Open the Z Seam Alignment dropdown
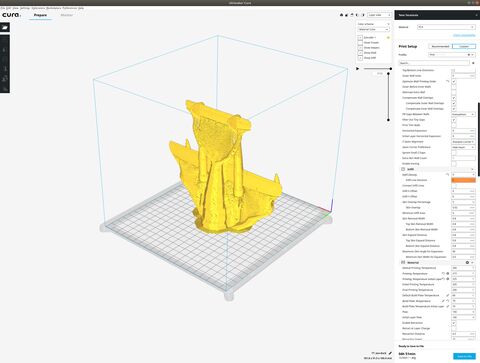The width and height of the screenshot is (480, 363). (x=463, y=142)
